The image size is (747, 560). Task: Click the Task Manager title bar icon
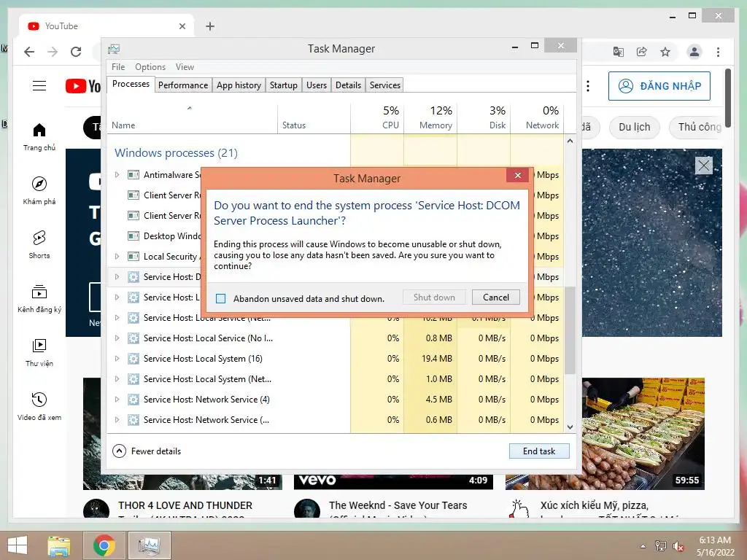114,49
